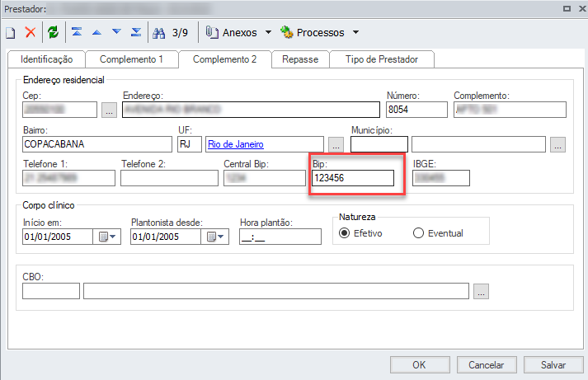588x380 pixels.
Task: Click the Número field showing 8054
Action: [x=416, y=110]
